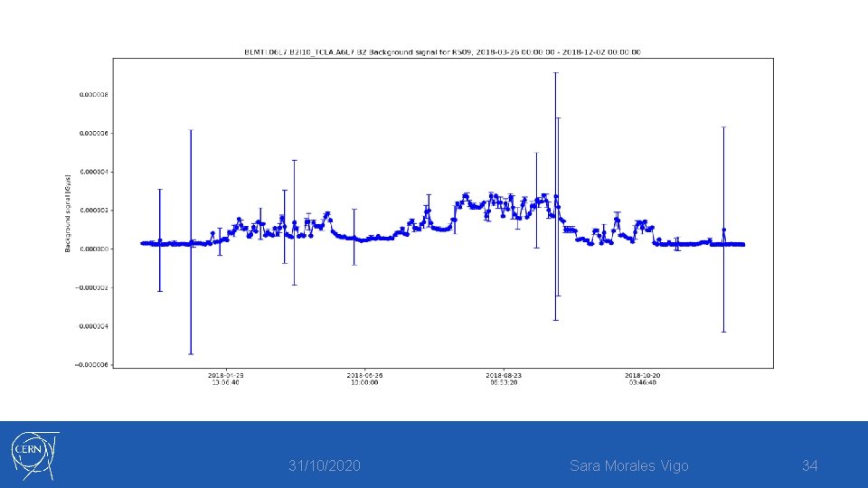Viewport: 868px width, 488px height.
Task: Click y-axis tick value 0.000002
Action: click(93, 211)
